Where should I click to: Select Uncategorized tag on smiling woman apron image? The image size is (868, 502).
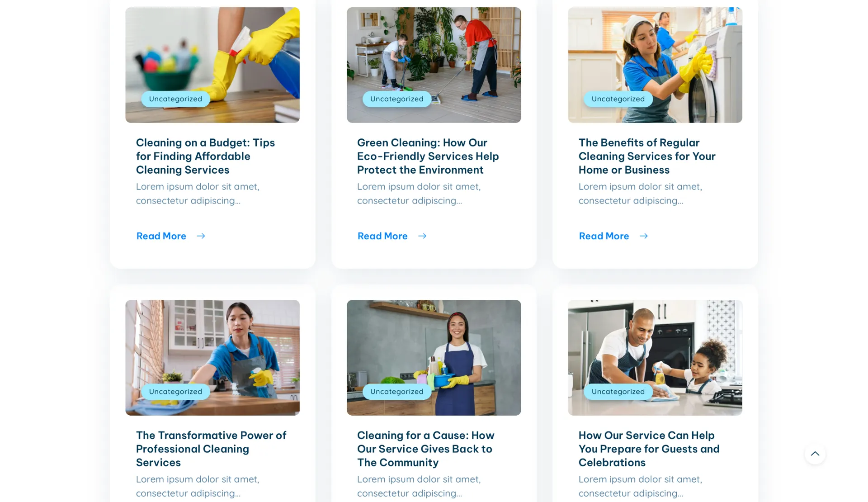click(x=396, y=392)
